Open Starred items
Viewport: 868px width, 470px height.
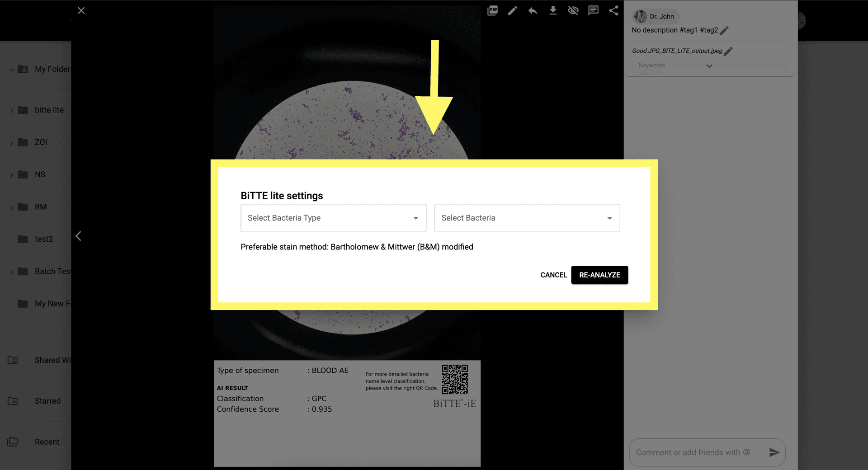[12, 401]
